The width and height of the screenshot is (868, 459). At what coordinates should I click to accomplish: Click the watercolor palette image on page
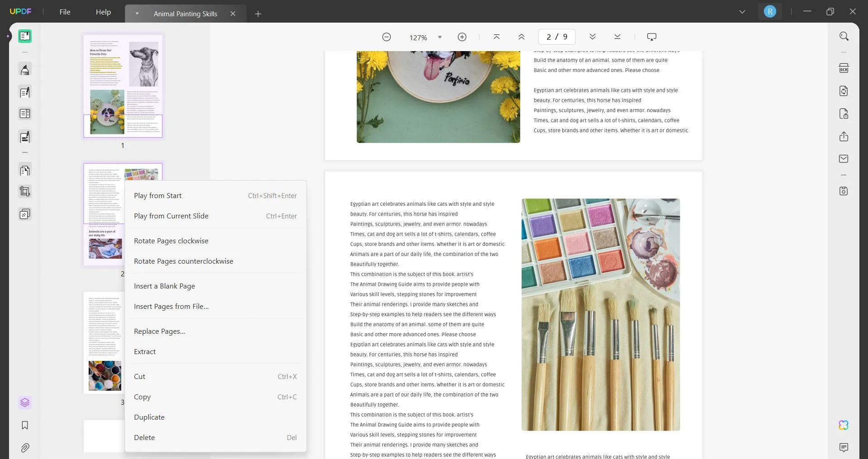click(600, 314)
